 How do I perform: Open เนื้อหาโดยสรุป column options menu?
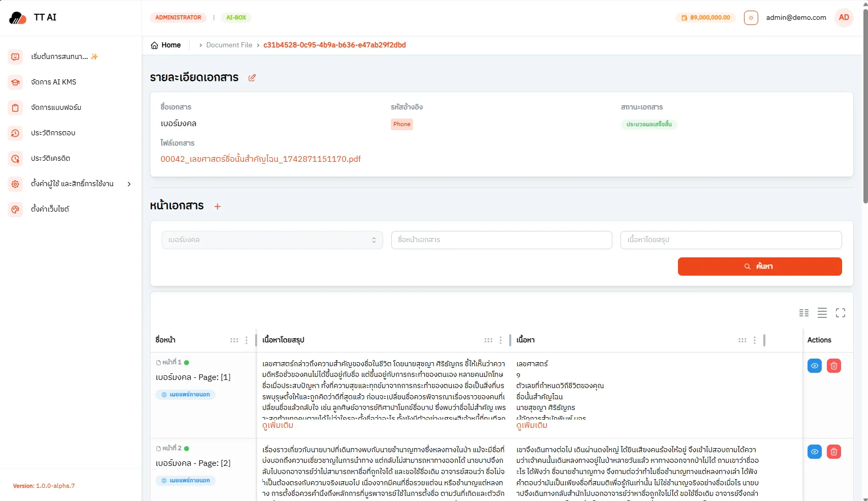501,340
